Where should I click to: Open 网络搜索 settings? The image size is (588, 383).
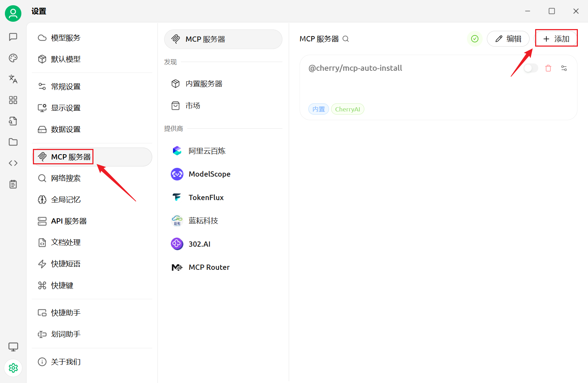click(x=92, y=178)
